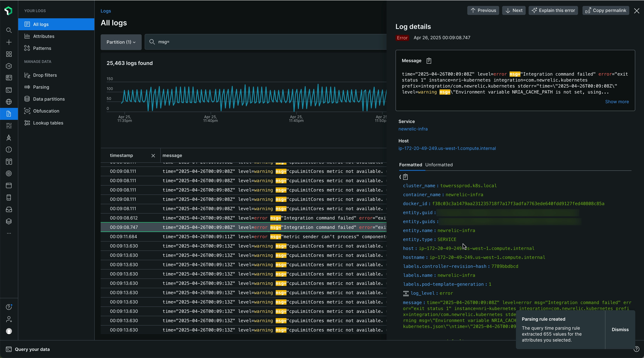
Task: Click the Explain this error button
Action: (553, 10)
